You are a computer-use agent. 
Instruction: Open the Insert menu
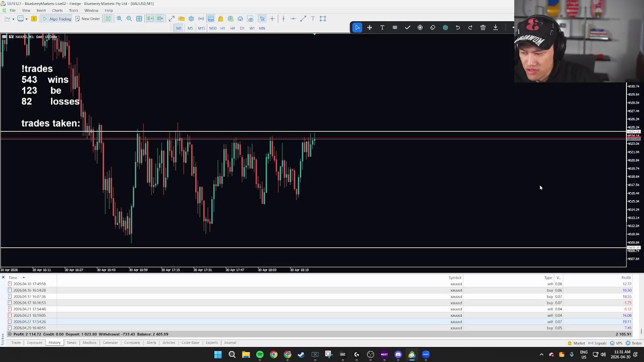[41, 11]
